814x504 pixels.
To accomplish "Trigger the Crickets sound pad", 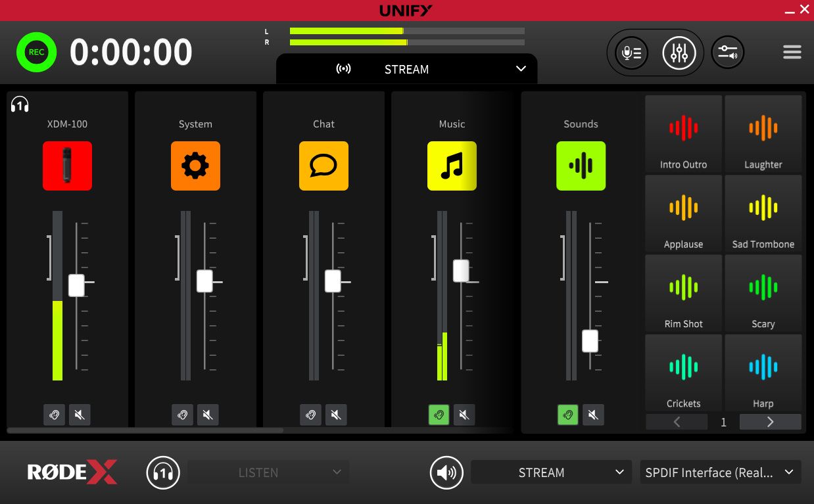I will (x=684, y=373).
